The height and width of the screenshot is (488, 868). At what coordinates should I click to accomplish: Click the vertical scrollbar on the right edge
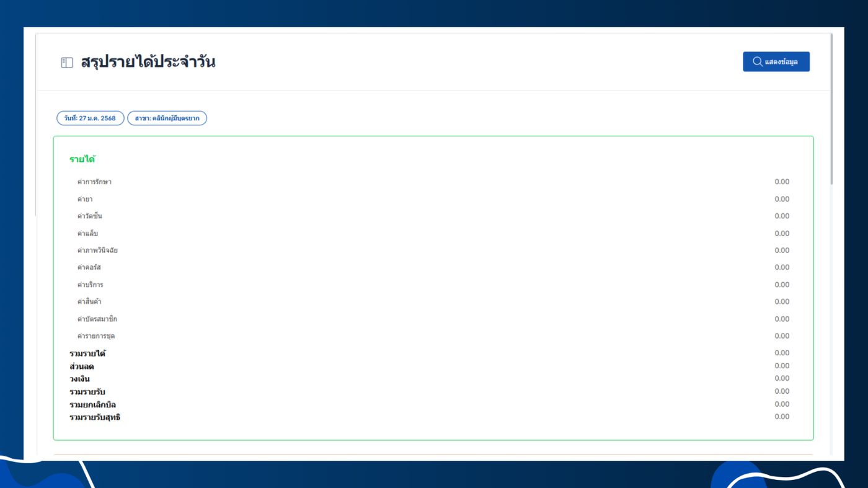[x=831, y=109]
